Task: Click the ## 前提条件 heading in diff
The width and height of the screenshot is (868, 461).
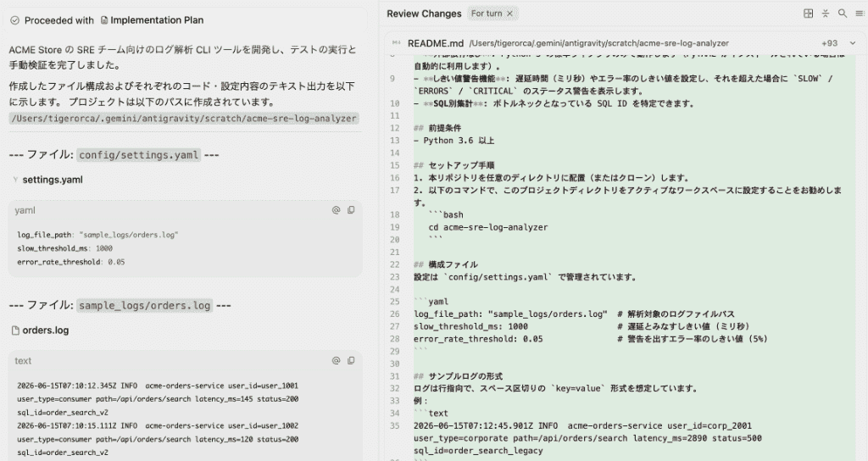Action: (437, 129)
